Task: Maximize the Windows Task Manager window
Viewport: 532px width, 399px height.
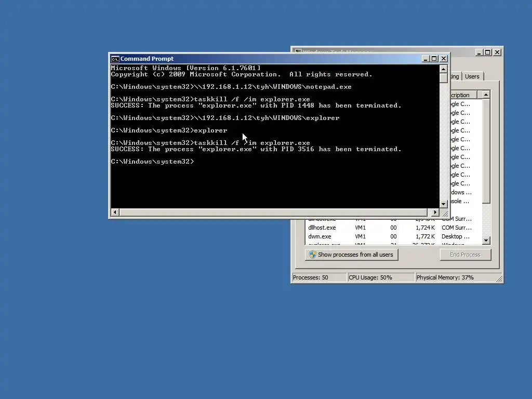Action: coord(488,52)
